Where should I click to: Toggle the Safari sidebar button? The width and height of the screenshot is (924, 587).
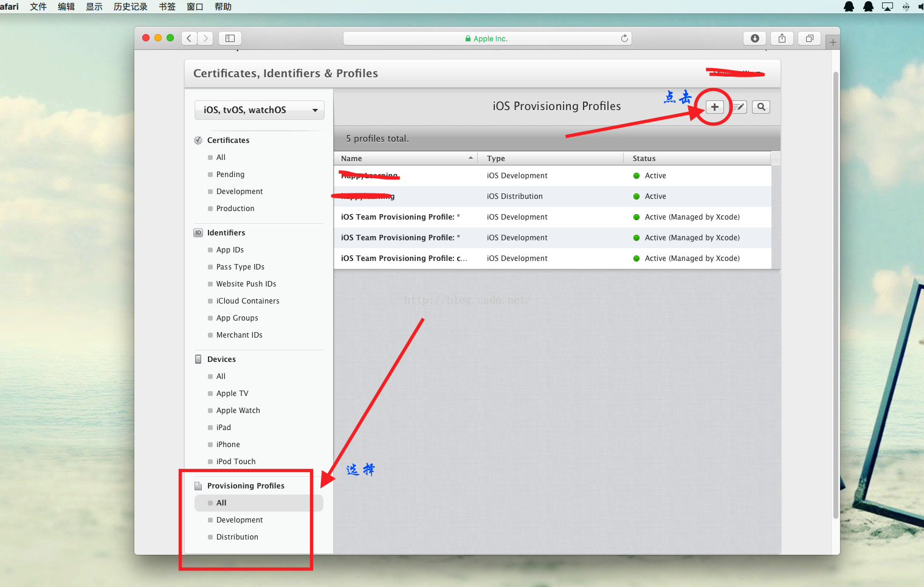click(x=230, y=38)
